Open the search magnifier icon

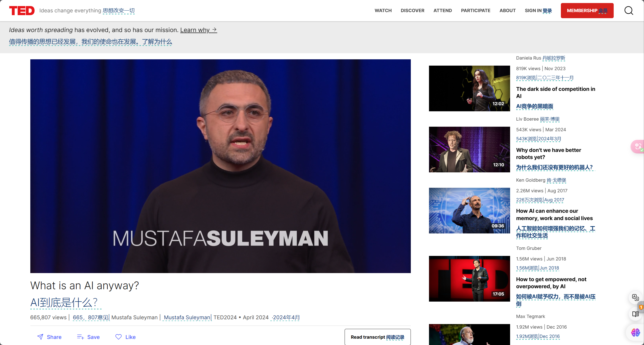(x=629, y=11)
